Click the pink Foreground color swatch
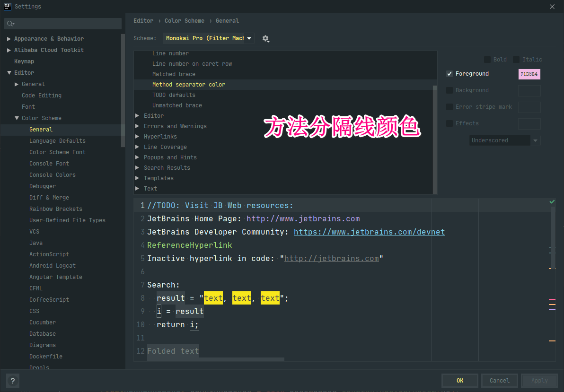Viewport: 564px width, 392px height. tap(529, 74)
